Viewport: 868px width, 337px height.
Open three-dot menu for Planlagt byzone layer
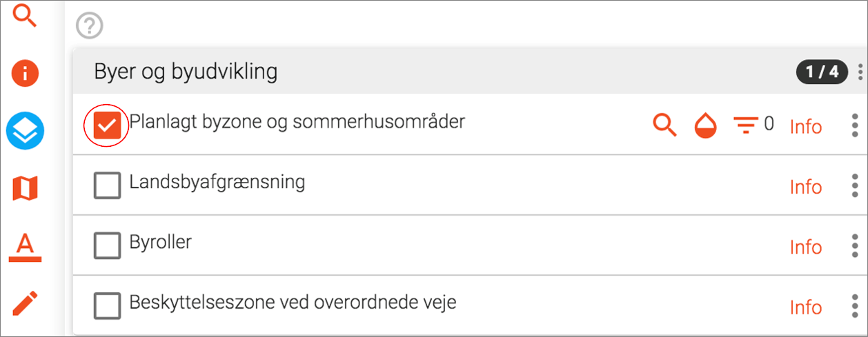[x=855, y=126]
